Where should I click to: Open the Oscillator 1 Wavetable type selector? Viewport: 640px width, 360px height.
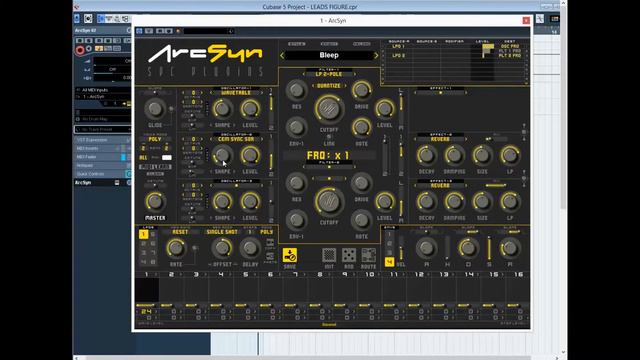(x=236, y=93)
